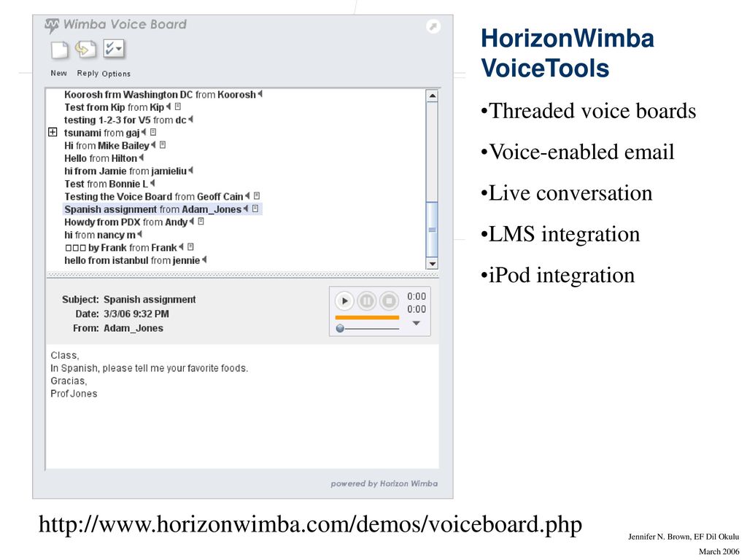
Task: Click the speaker icon on dc's message
Action: [x=190, y=120]
